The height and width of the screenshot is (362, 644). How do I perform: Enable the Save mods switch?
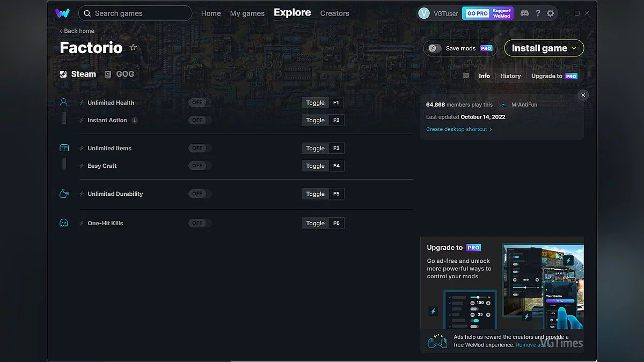[435, 48]
